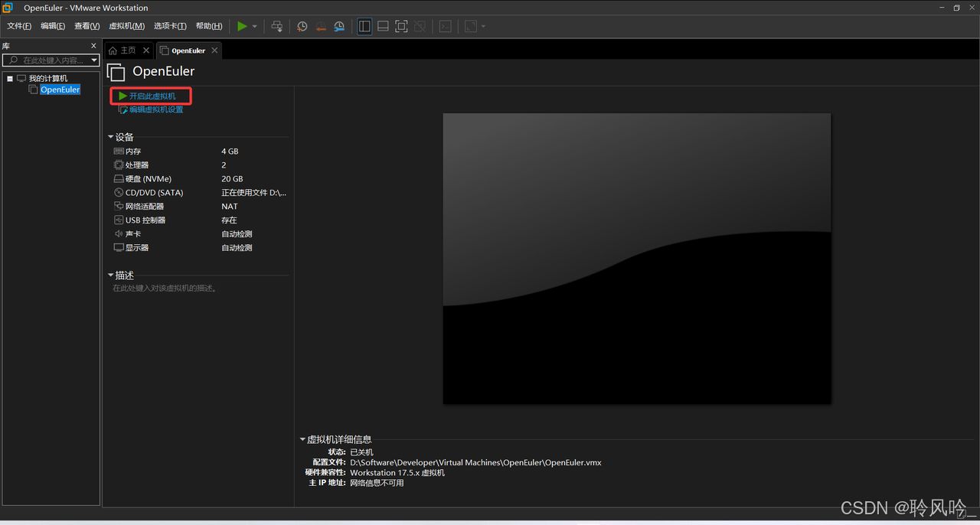Click the USB icon beside USB 控制器
Image resolution: width=980 pixels, height=525 pixels.
(119, 220)
